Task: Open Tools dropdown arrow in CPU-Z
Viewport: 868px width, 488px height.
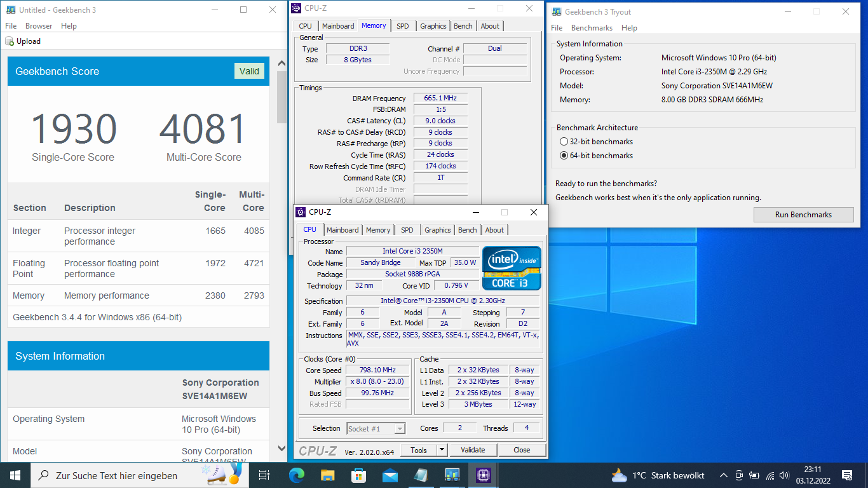Action: tap(442, 450)
